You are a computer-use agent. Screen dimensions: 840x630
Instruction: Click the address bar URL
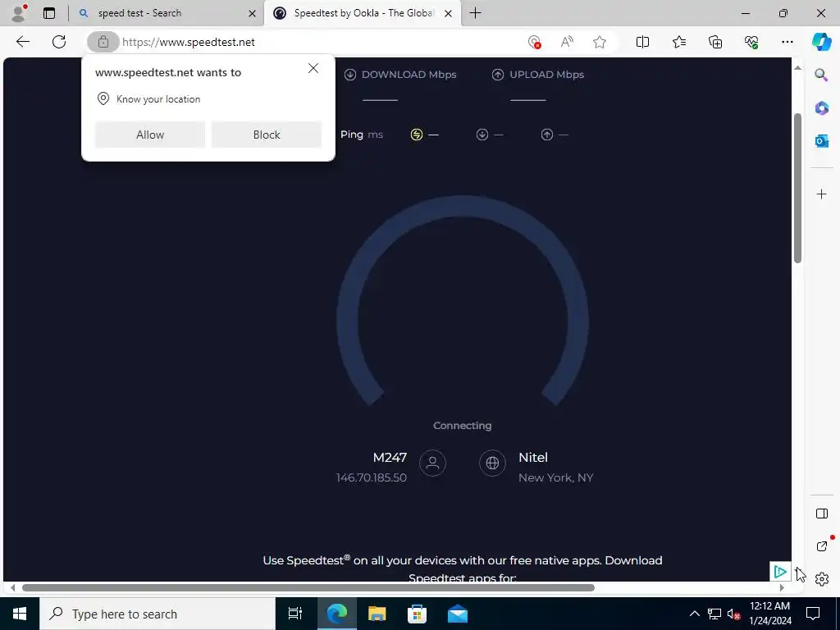pos(189,42)
